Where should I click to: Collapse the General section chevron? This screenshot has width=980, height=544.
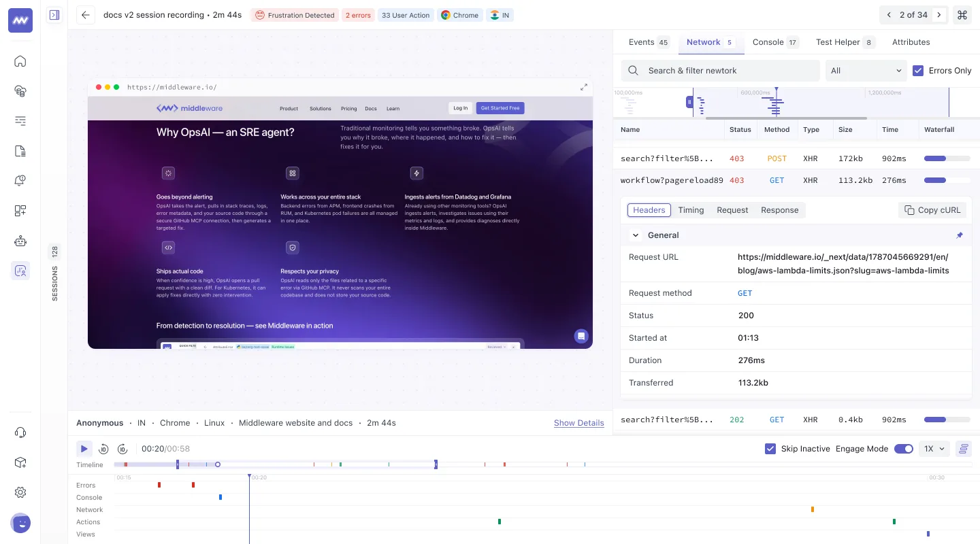pos(636,235)
